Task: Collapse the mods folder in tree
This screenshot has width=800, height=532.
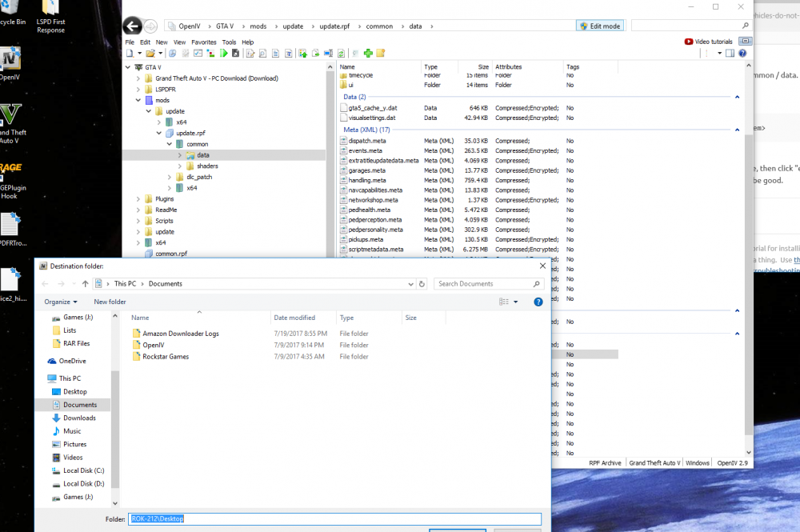Action: [138, 101]
